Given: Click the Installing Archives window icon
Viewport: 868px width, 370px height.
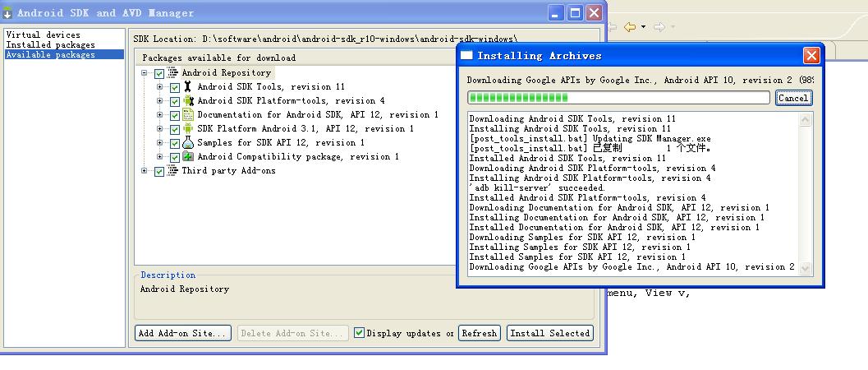Looking at the screenshot, I should tap(467, 55).
